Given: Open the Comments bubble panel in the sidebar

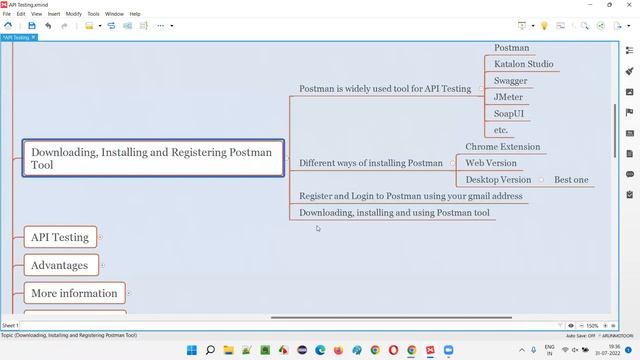Looking at the screenshot, I should click(x=629, y=174).
